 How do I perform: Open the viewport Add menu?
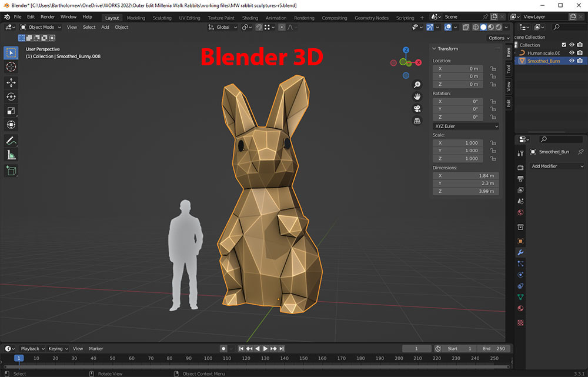[105, 27]
